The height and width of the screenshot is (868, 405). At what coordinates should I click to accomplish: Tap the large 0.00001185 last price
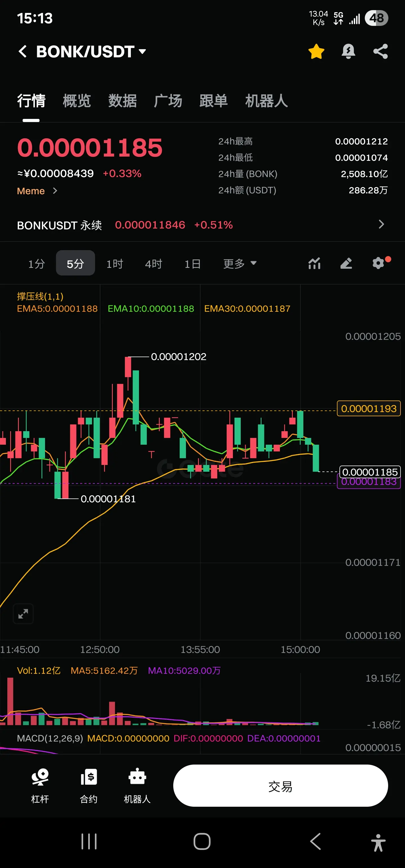pyautogui.click(x=90, y=148)
